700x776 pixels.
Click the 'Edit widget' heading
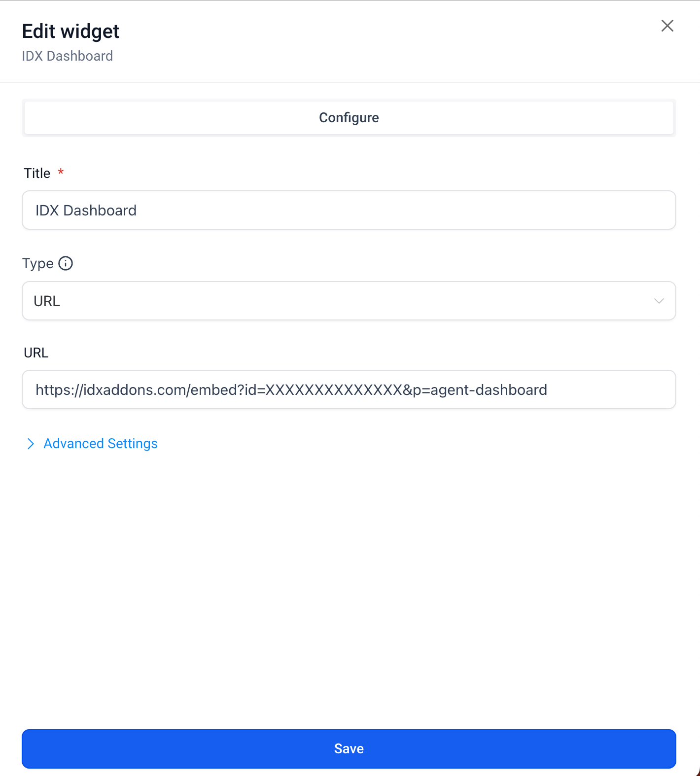point(70,32)
